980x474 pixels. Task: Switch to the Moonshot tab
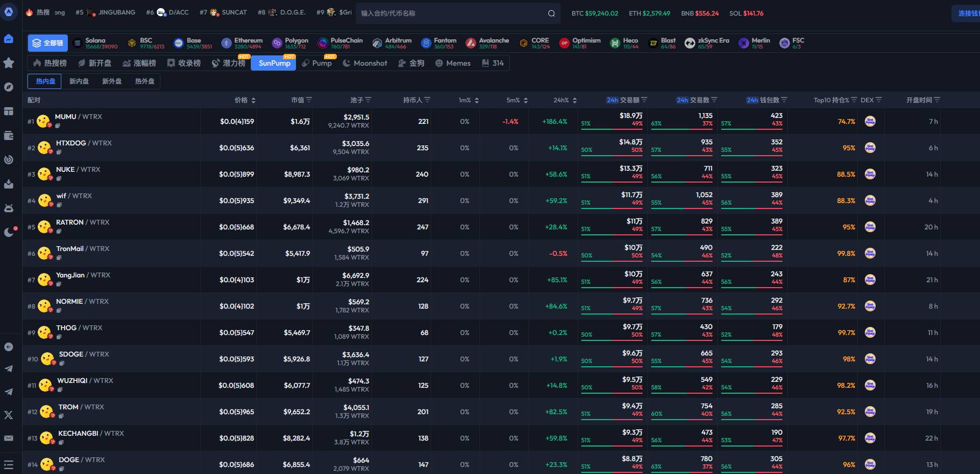point(365,63)
